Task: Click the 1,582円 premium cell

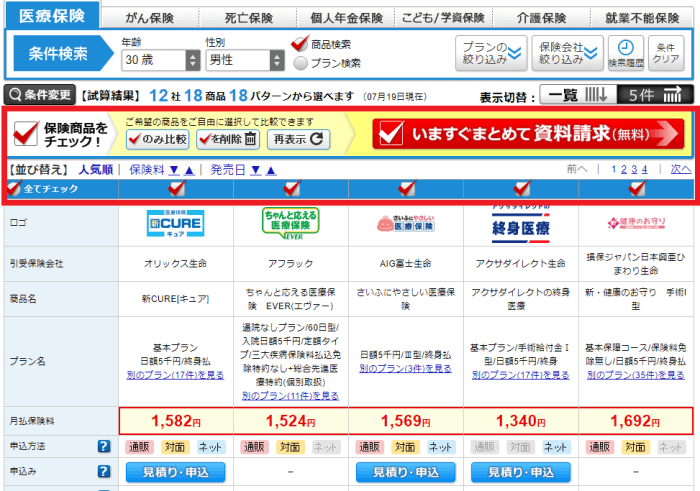Action: 176,421
